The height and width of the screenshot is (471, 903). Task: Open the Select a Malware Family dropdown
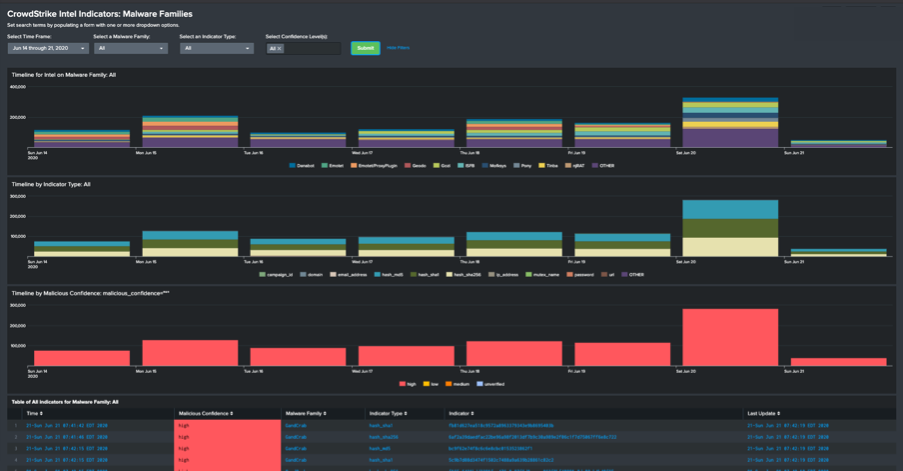tap(131, 48)
